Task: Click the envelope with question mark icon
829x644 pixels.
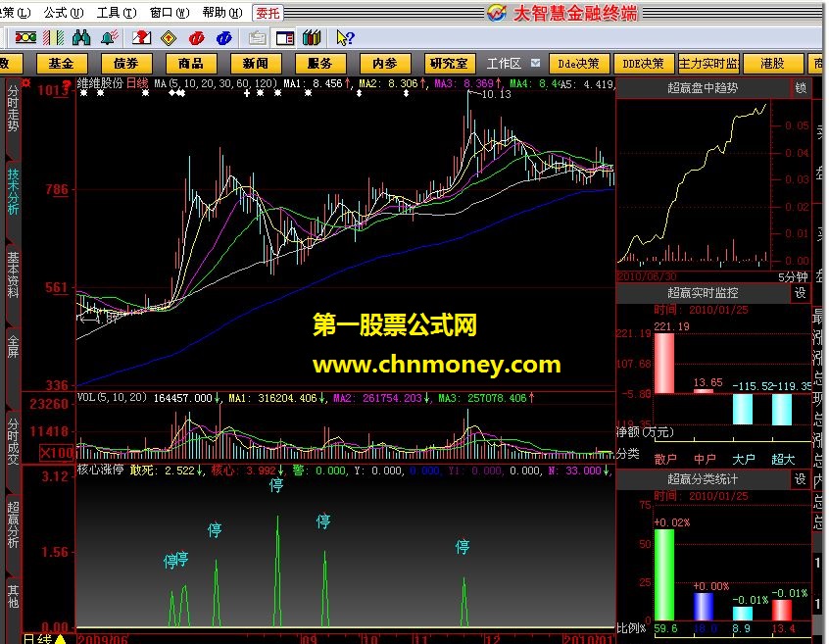Action: click(x=141, y=37)
